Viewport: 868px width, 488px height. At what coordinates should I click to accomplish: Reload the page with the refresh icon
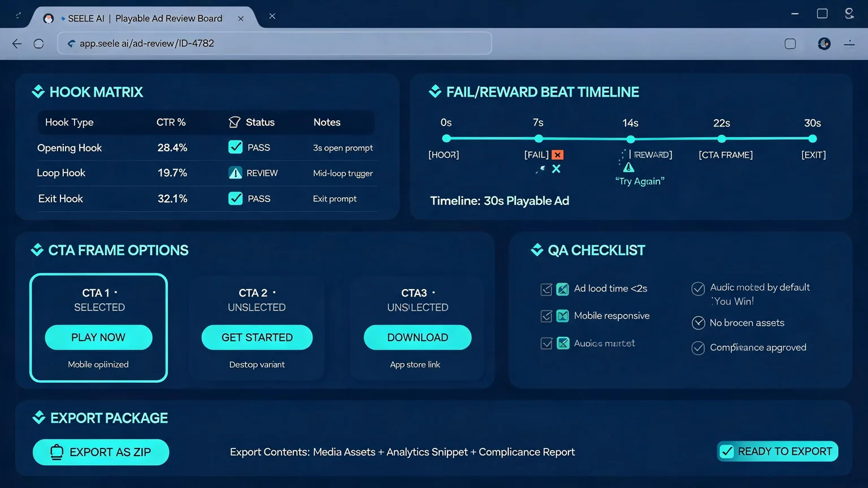tap(38, 43)
